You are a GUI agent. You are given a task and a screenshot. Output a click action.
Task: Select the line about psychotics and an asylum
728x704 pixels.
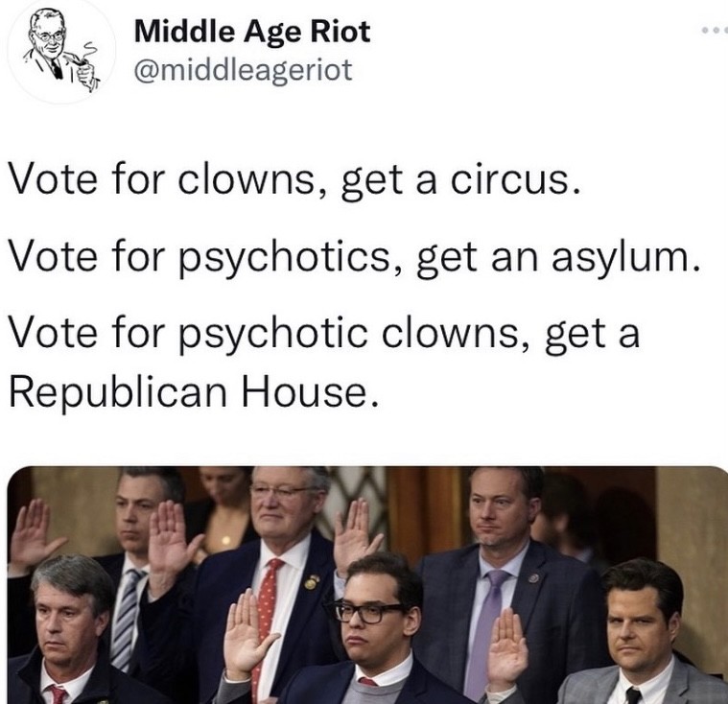pyautogui.click(x=355, y=258)
